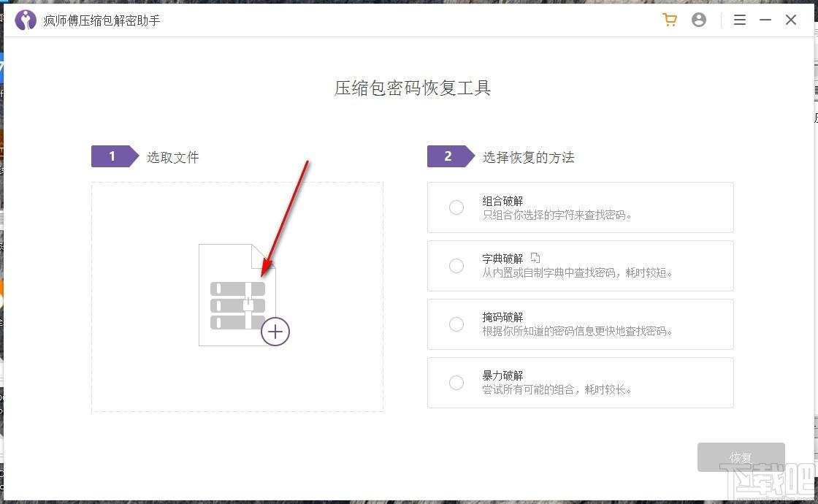
Task: Select the 字典破解 radio button
Action: tap(456, 266)
